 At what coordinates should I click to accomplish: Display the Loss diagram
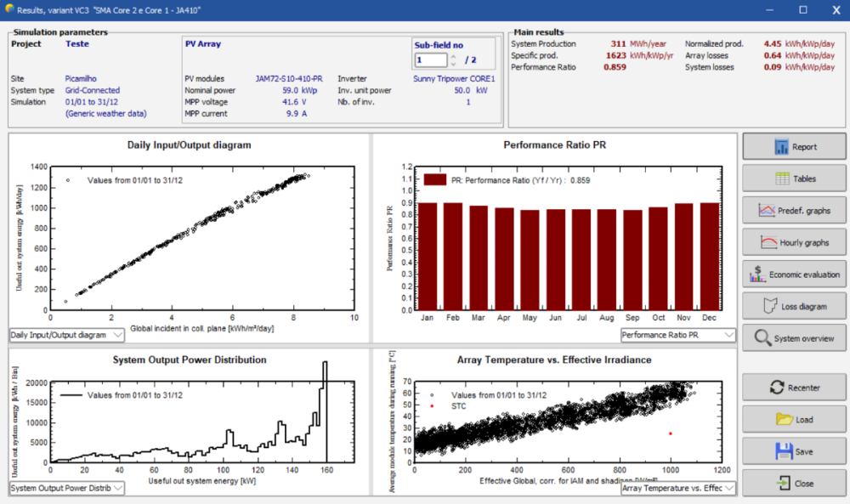tap(794, 306)
